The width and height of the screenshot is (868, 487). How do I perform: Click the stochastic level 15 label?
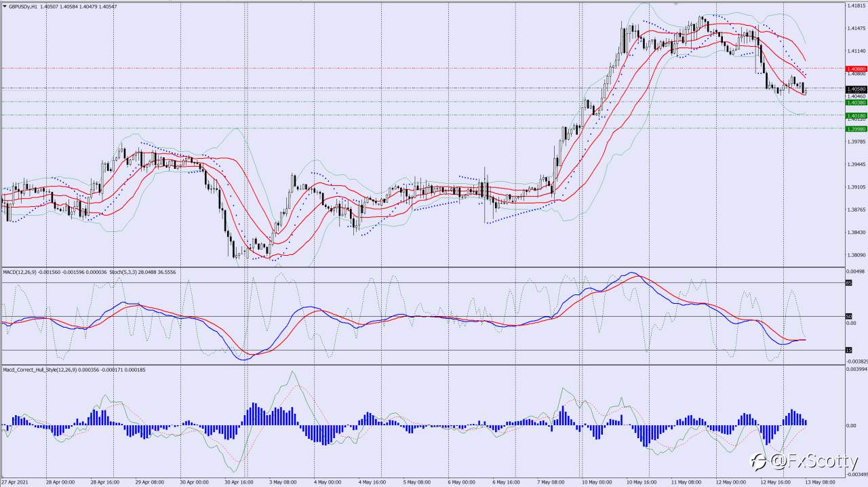pyautogui.click(x=848, y=350)
